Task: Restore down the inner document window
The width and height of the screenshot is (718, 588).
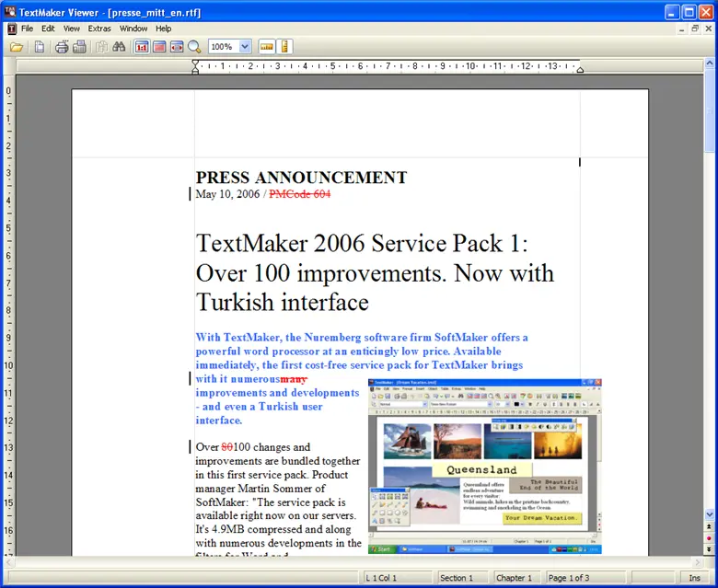Action: 695,29
